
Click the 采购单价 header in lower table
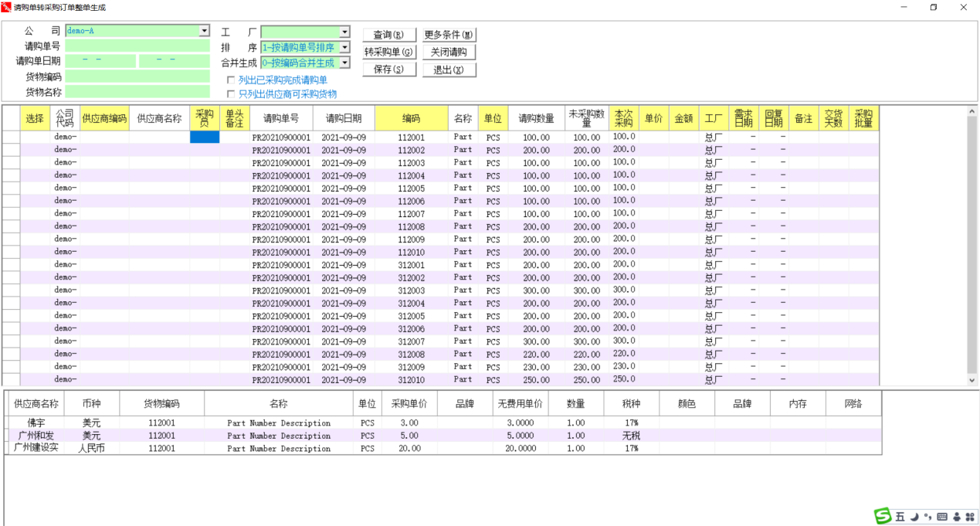pyautogui.click(x=409, y=403)
